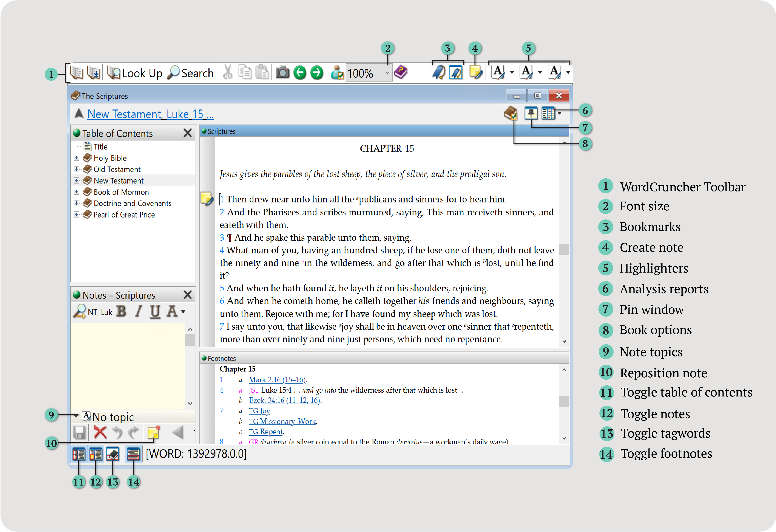
Task: Click the camera snapshot icon in toolbar
Action: tap(282, 72)
